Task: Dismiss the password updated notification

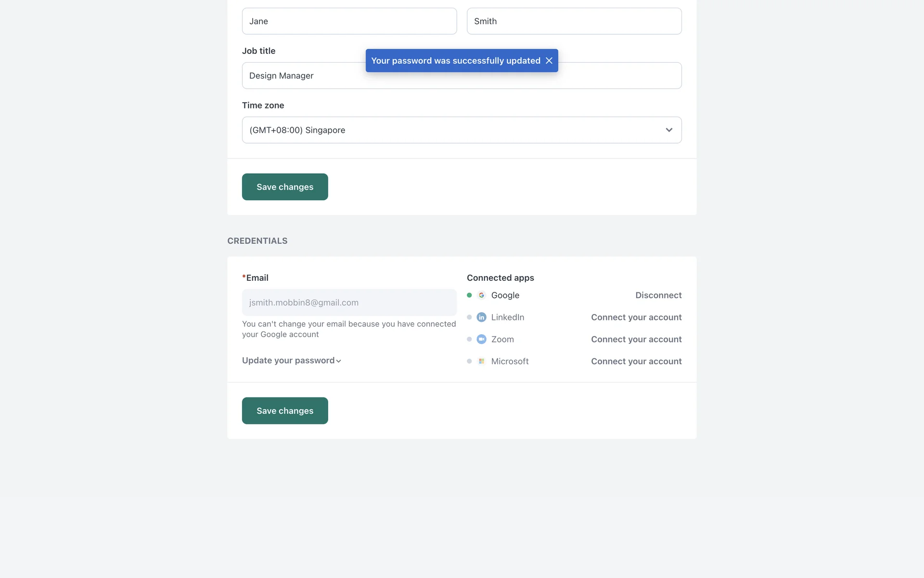Action: coord(549,61)
